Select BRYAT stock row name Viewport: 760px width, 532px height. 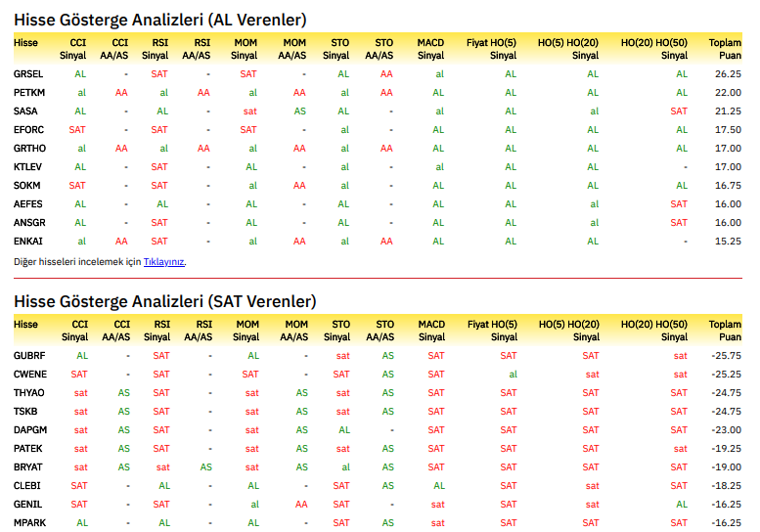tap(28, 467)
